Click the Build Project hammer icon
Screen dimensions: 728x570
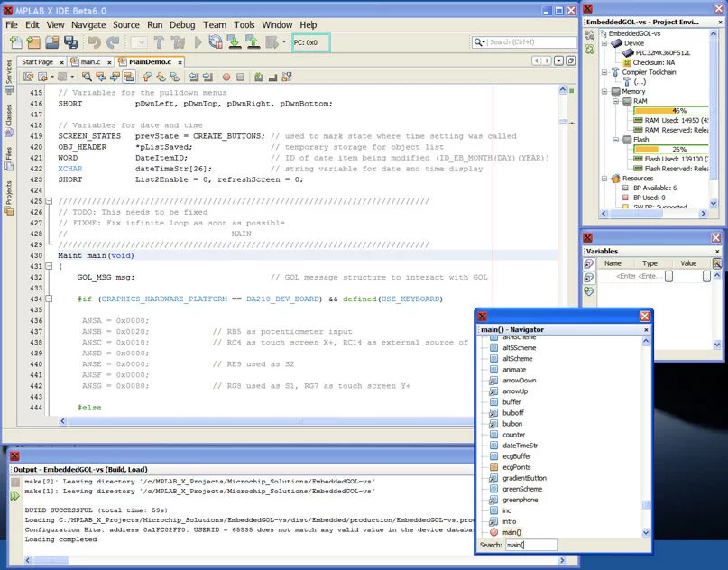tap(160, 42)
